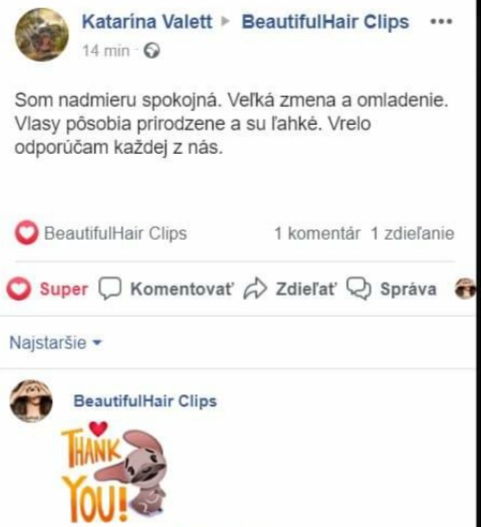Click the 14 min timestamp
The height and width of the screenshot is (527, 481).
coord(106,51)
